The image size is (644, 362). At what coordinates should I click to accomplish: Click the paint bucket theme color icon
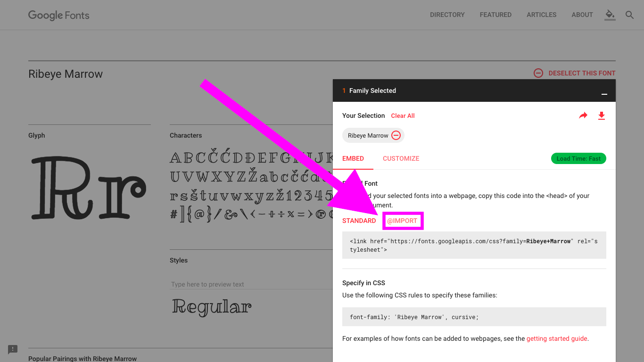[610, 15]
